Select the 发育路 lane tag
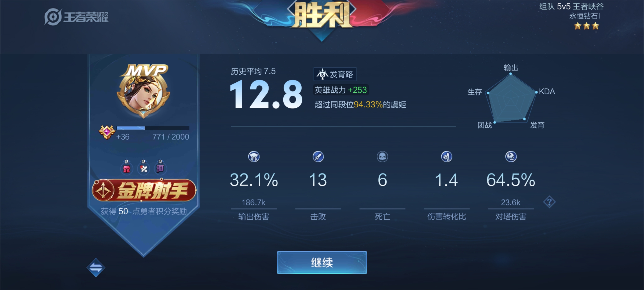 click(x=335, y=74)
